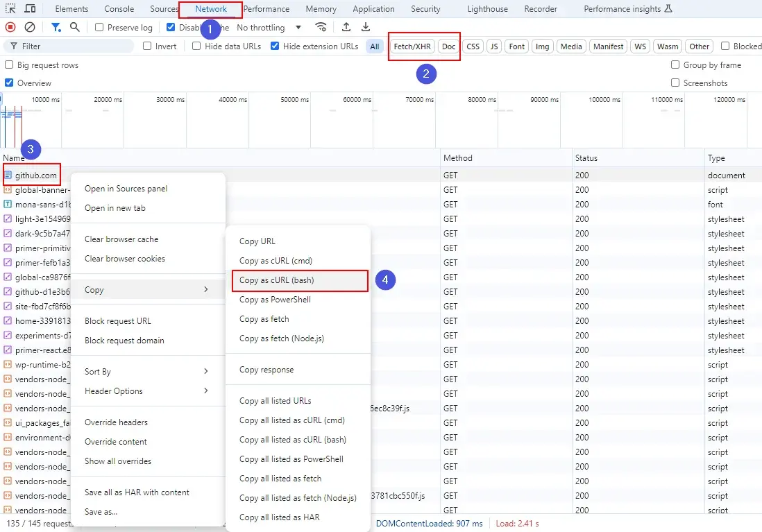This screenshot has width=762, height=532.
Task: Check the Hide data URLs option
Action: [x=197, y=46]
